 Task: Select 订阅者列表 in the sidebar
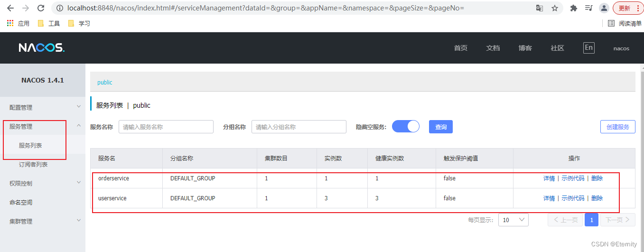[x=43, y=164]
